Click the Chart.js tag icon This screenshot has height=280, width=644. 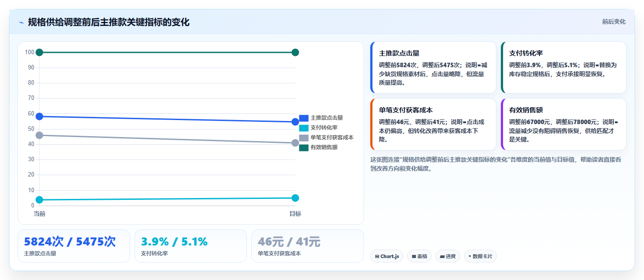tap(377, 257)
